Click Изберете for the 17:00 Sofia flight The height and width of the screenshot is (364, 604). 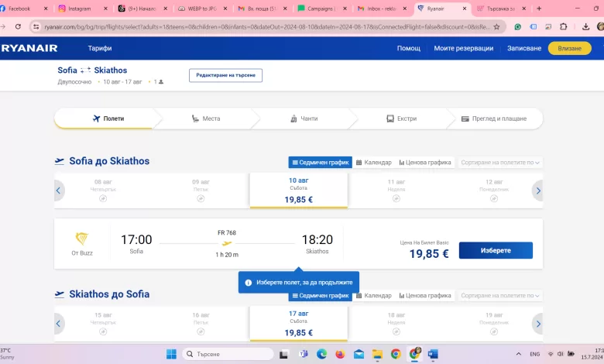496,250
